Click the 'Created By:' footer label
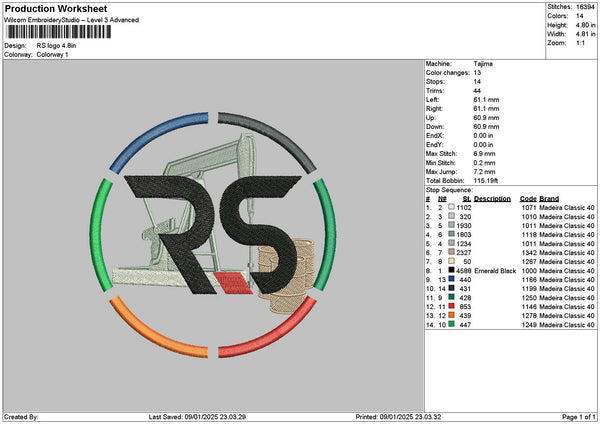This screenshot has width=600, height=424. click(21, 417)
